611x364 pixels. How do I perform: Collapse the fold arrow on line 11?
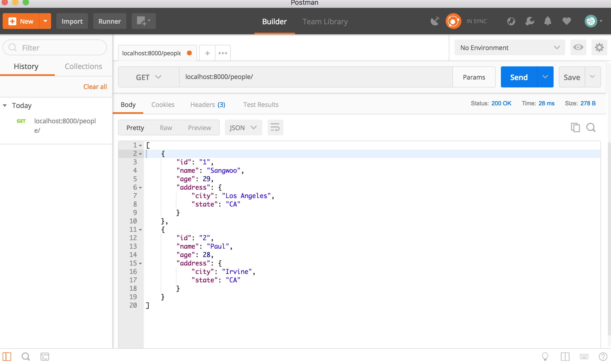coord(140,230)
